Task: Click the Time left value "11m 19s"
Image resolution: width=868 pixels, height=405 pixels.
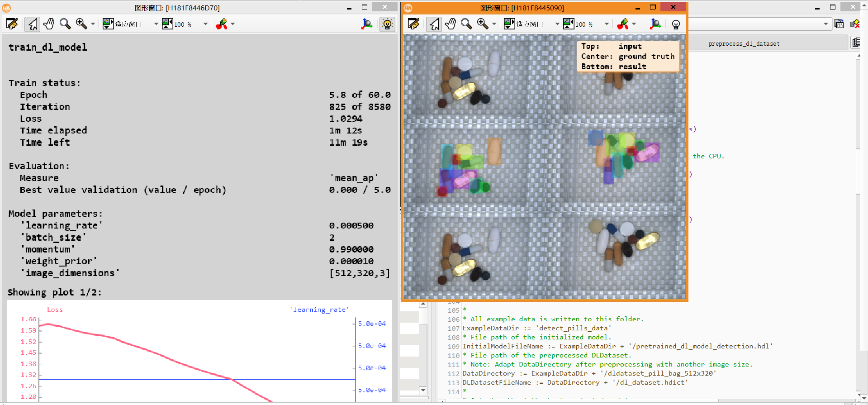Action: pyautogui.click(x=348, y=143)
